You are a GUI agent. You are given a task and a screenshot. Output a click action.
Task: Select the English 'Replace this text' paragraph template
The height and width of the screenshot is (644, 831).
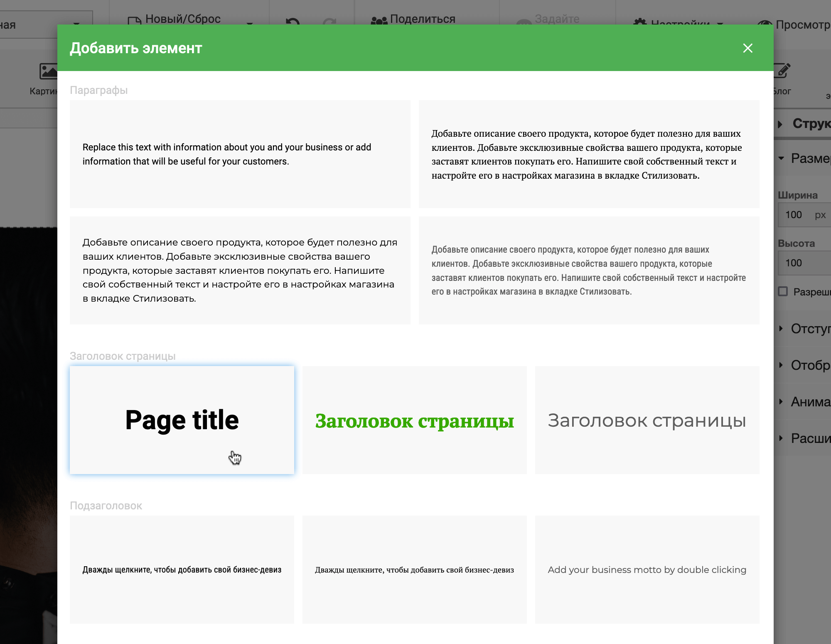[240, 154]
